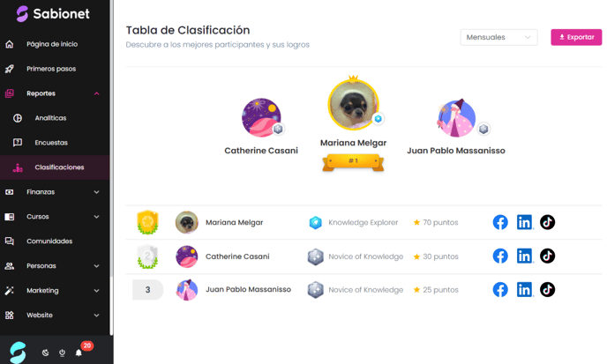Open Analíticas in the sidebar

pyautogui.click(x=50, y=118)
